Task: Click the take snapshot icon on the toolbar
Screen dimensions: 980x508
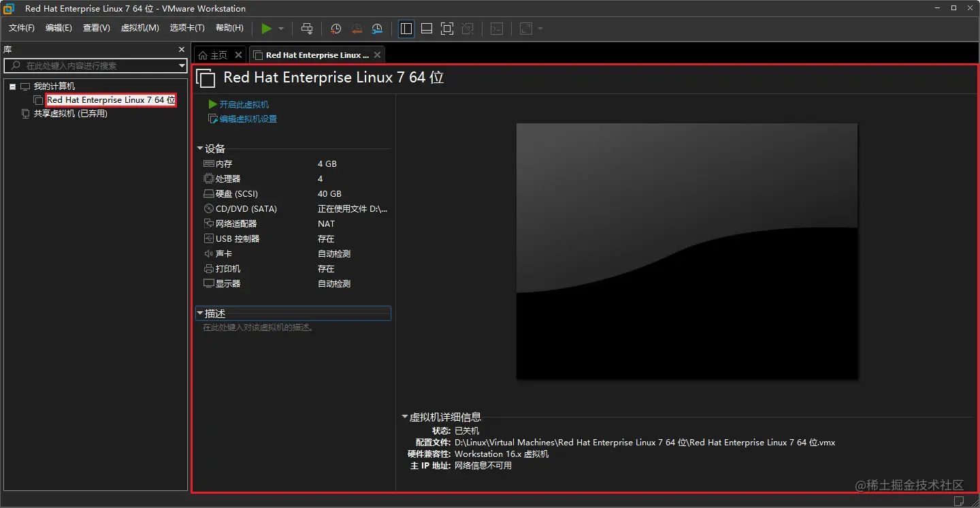Action: [x=335, y=29]
